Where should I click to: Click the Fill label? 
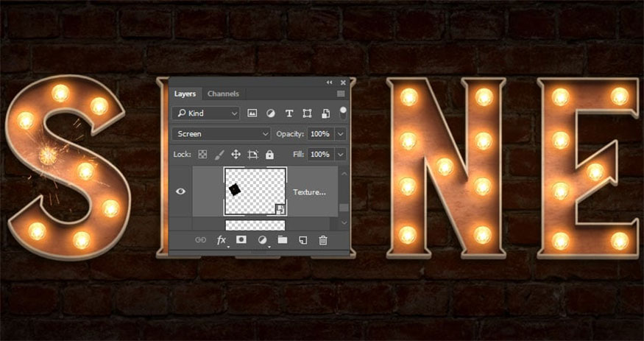point(298,155)
